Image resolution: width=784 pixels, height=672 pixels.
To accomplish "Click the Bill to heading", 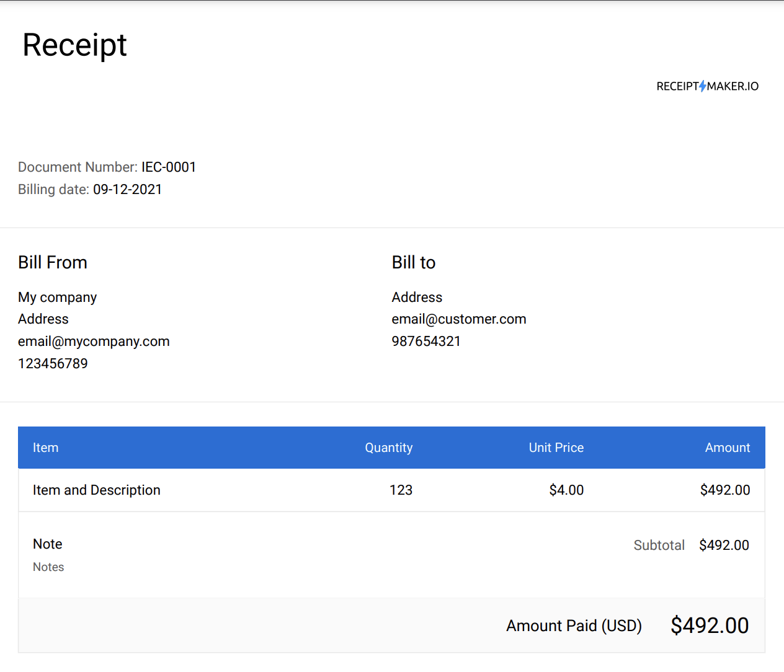I will click(414, 262).
